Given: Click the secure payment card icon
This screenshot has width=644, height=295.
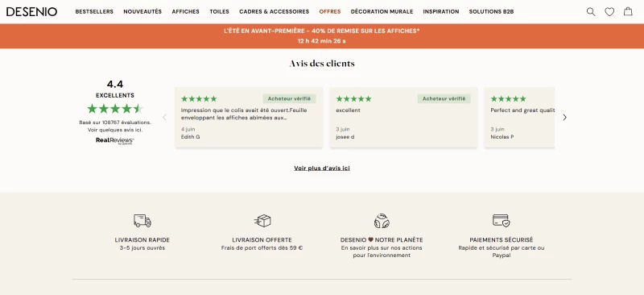Looking at the screenshot, I should point(501,221).
